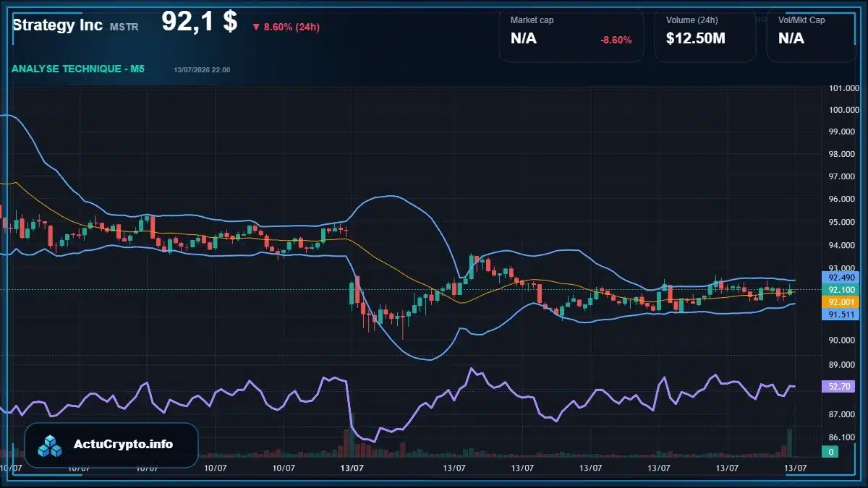The height and width of the screenshot is (488, 868).
Task: Click the ActuCrypto.info cube logo icon
Action: pos(51,445)
